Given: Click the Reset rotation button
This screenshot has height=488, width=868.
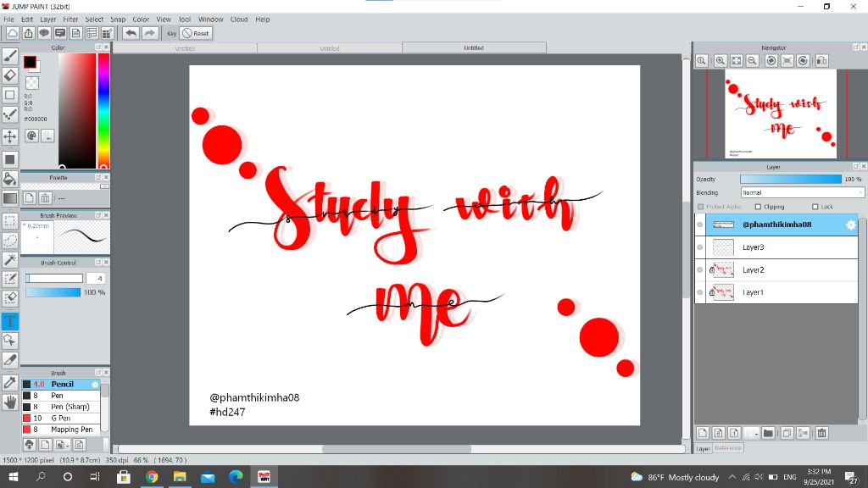Looking at the screenshot, I should click(196, 33).
